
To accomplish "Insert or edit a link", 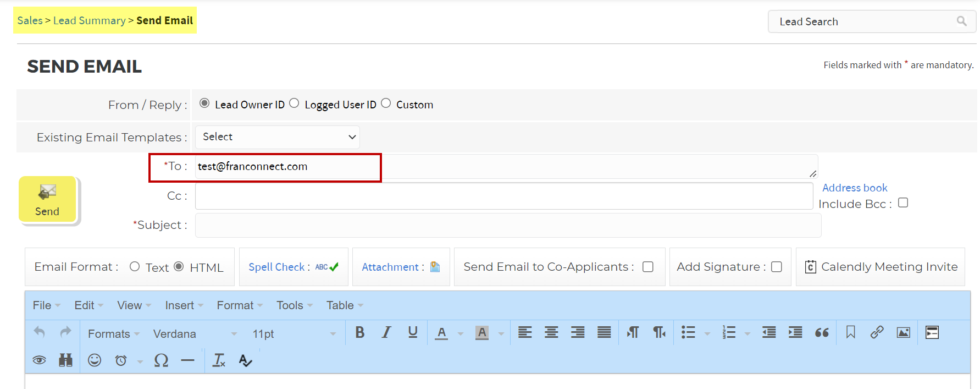I will tap(877, 332).
